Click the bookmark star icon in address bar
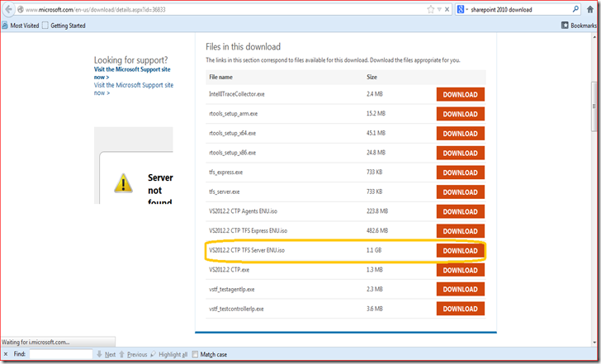 (x=431, y=10)
